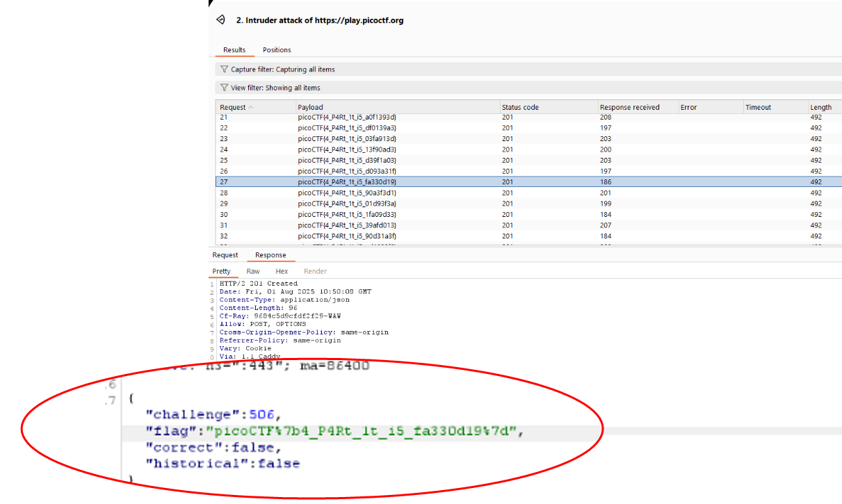The image size is (842, 504).
Task: Click the Payload column header
Action: click(310, 108)
